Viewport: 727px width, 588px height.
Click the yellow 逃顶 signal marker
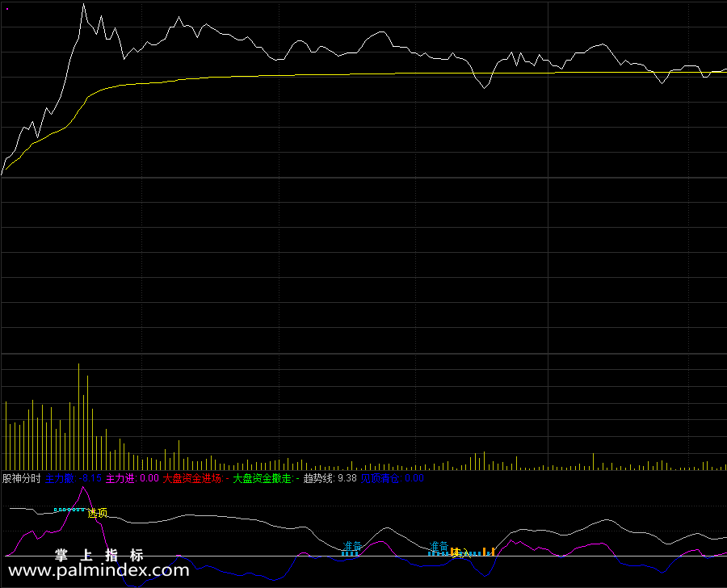(98, 513)
